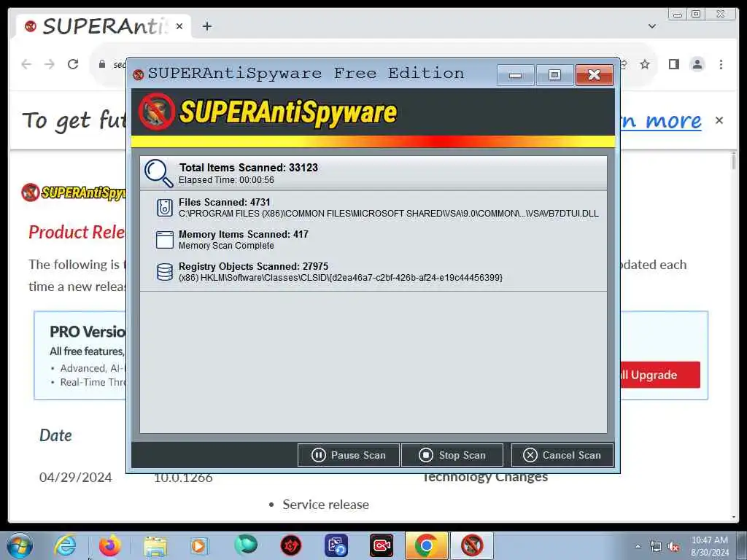Viewport: 747px width, 560px height.
Task: Reload the page in Chrome
Action: pyautogui.click(x=73, y=64)
